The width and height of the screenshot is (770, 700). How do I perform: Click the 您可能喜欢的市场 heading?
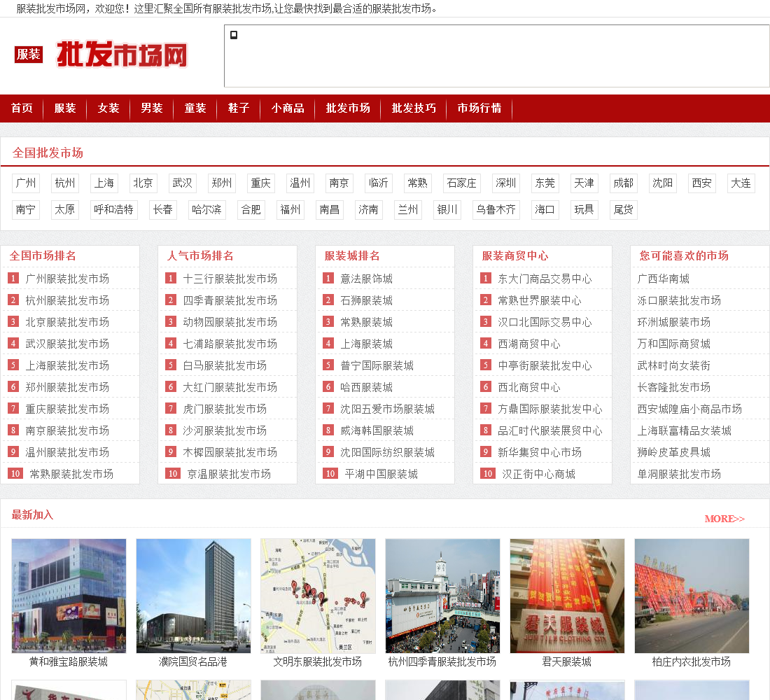pos(684,256)
